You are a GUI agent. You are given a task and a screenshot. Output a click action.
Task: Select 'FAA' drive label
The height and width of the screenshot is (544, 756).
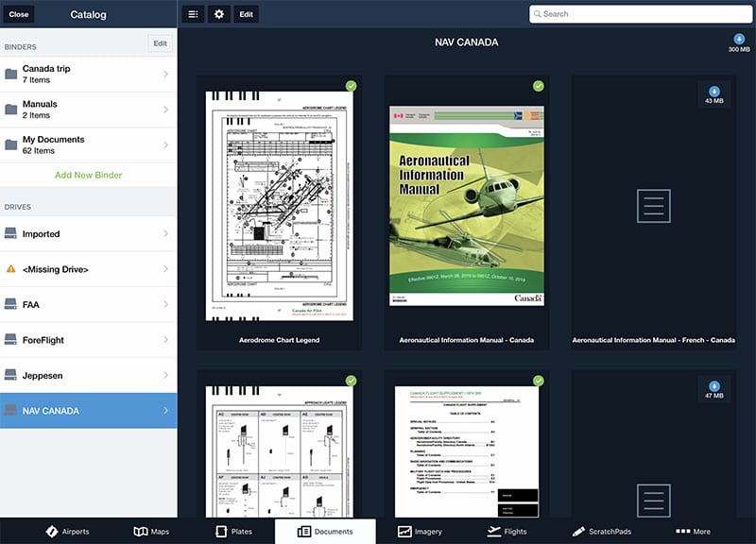coord(31,304)
